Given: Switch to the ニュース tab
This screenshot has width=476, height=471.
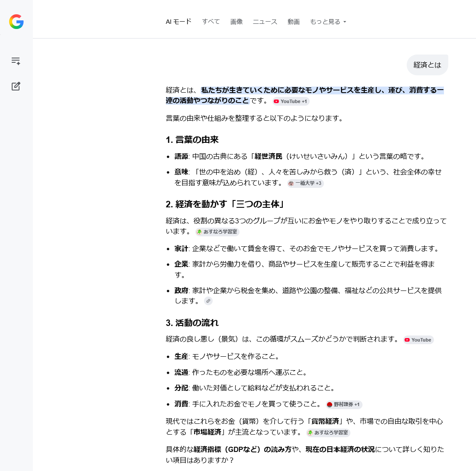Looking at the screenshot, I should (x=265, y=22).
